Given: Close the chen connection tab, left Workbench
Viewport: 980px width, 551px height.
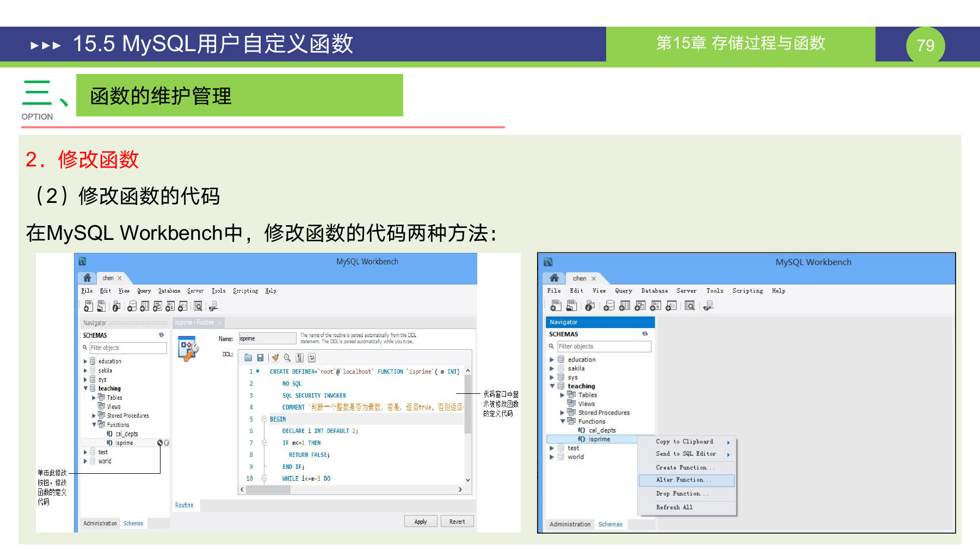Looking at the screenshot, I should (x=120, y=278).
